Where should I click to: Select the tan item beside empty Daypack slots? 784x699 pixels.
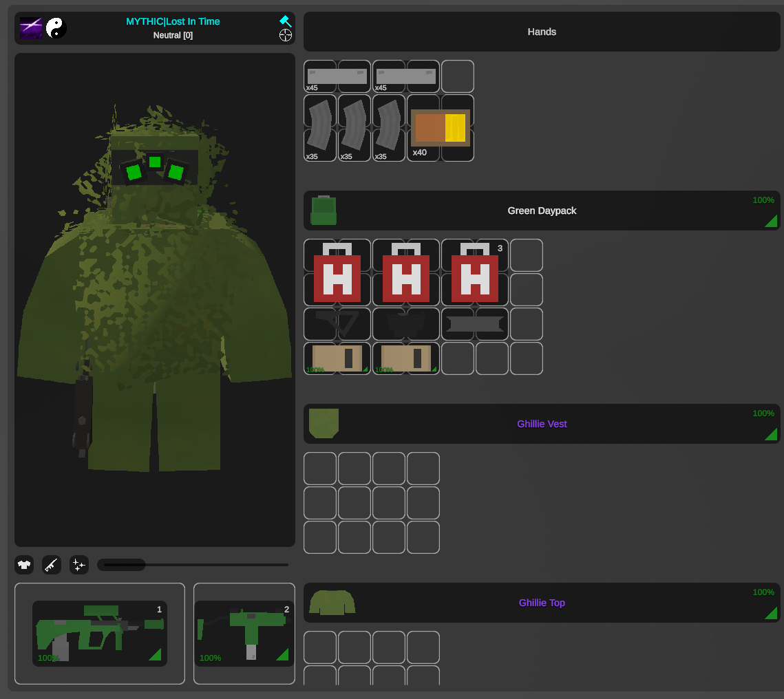[406, 358]
